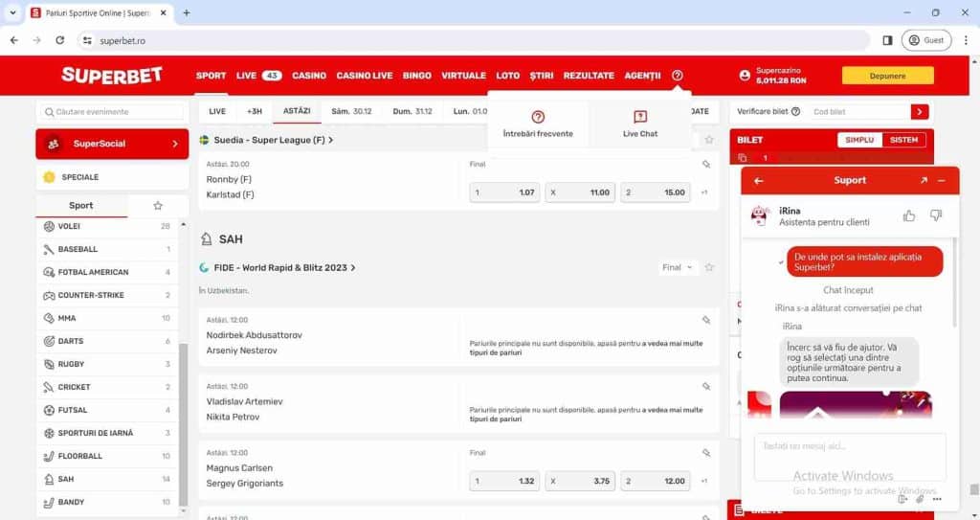Select the Cricket sport icon

[49, 387]
